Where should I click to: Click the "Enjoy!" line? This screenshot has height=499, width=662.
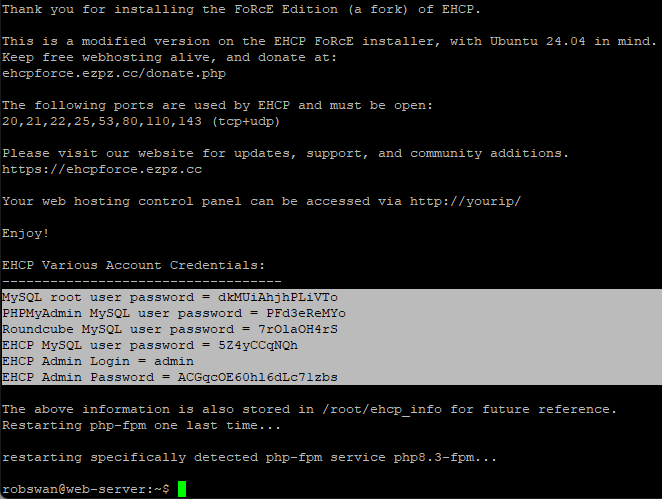26,233
